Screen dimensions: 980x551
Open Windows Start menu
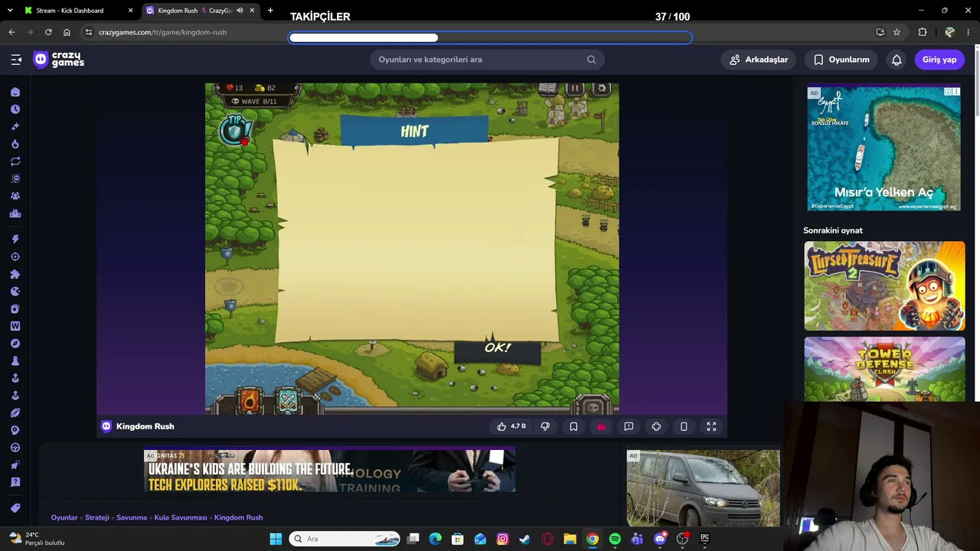pyautogui.click(x=276, y=539)
